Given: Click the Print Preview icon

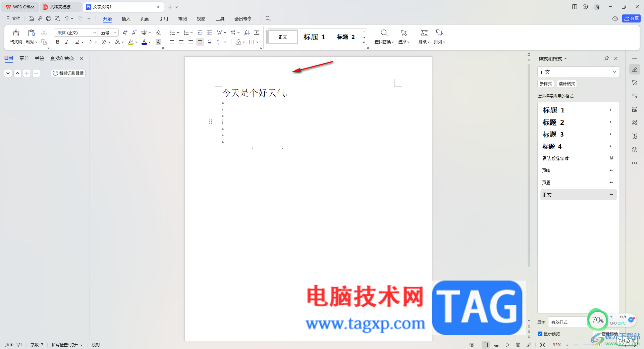Looking at the screenshot, I should click(x=57, y=18).
